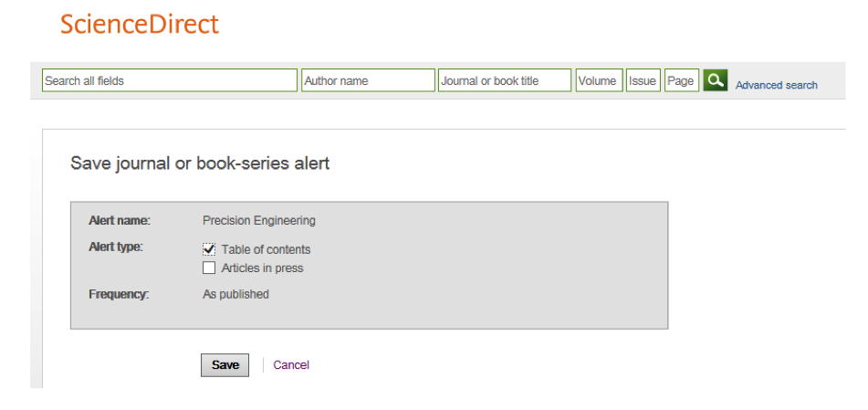The width and height of the screenshot is (868, 410).
Task: Uncheck the Table of contents checkbox
Action: pyautogui.click(x=209, y=249)
